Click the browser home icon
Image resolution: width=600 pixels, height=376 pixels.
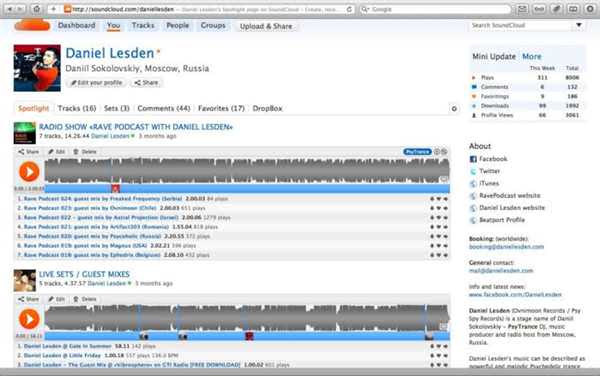click(37, 9)
